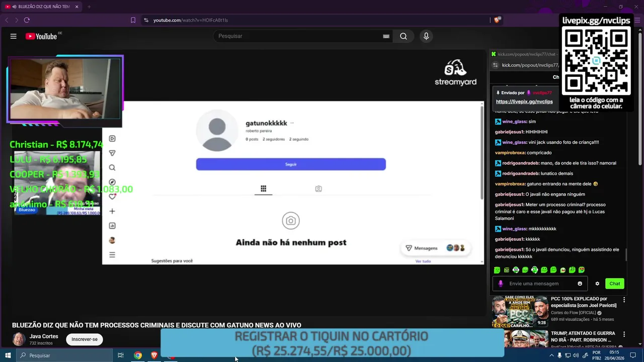
Task: Click the page scrollbar down arrow
Action: pos(640,344)
